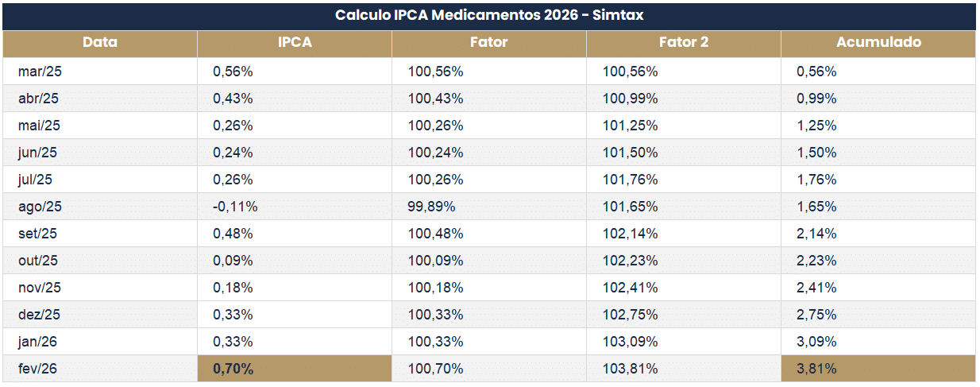Image resolution: width=980 pixels, height=387 pixels.
Task: Select the 'Acumulado' column header
Action: 878,43
